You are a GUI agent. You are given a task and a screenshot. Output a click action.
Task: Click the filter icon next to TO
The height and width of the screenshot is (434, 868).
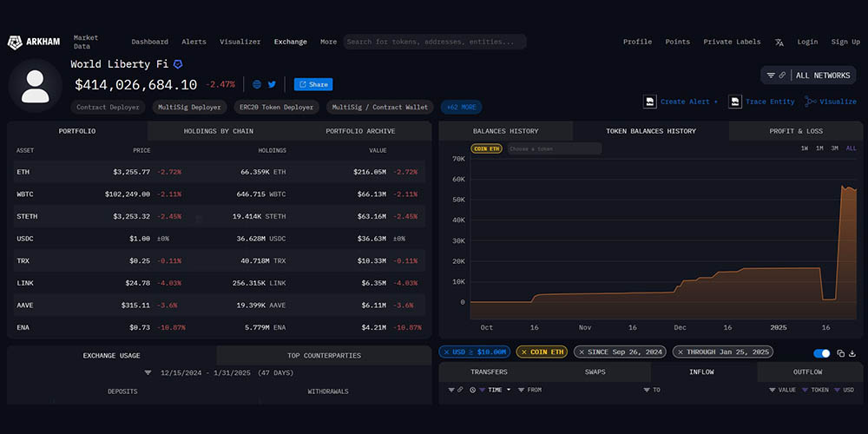647,390
